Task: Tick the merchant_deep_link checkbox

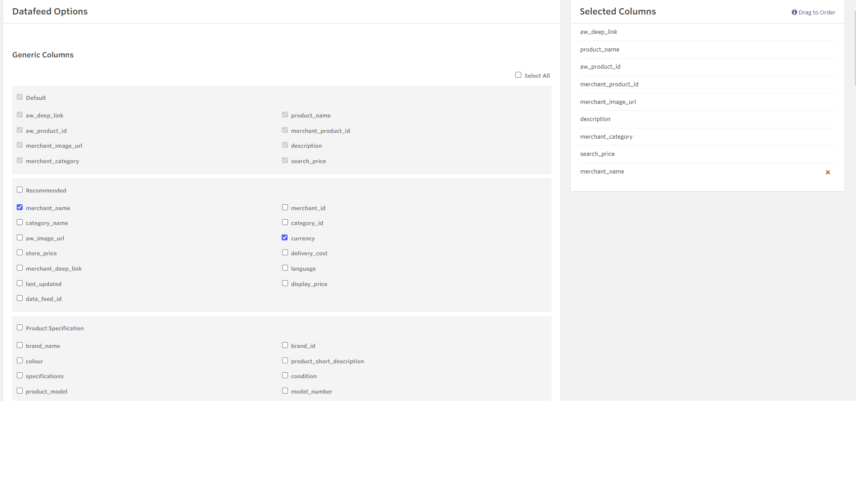Action: tap(19, 268)
